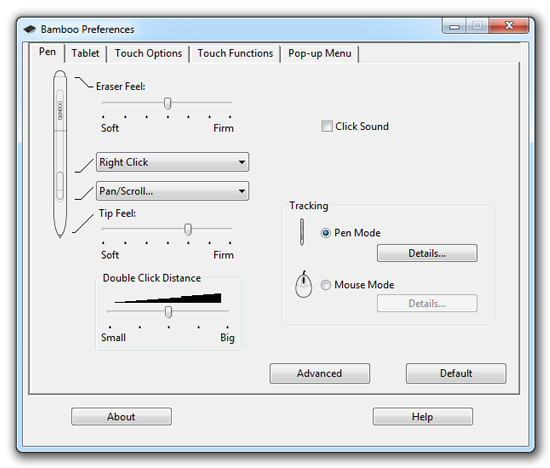
Task: Switch to the Pen tab
Action: [x=47, y=52]
